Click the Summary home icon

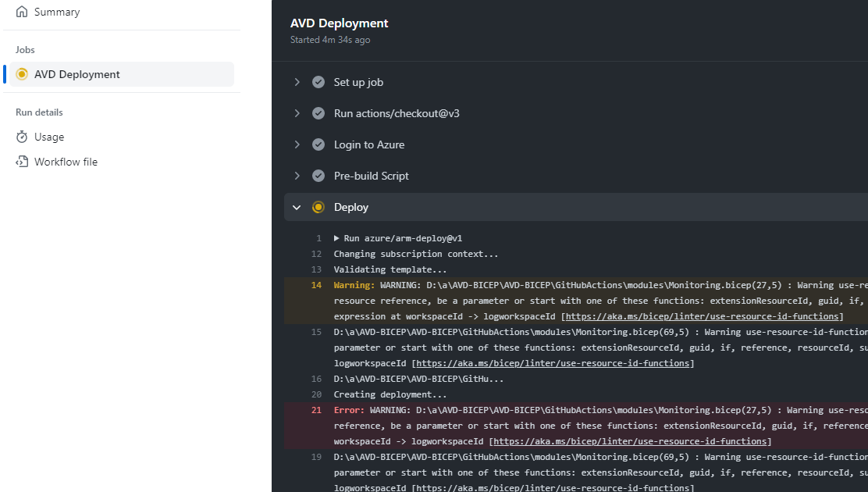22,12
